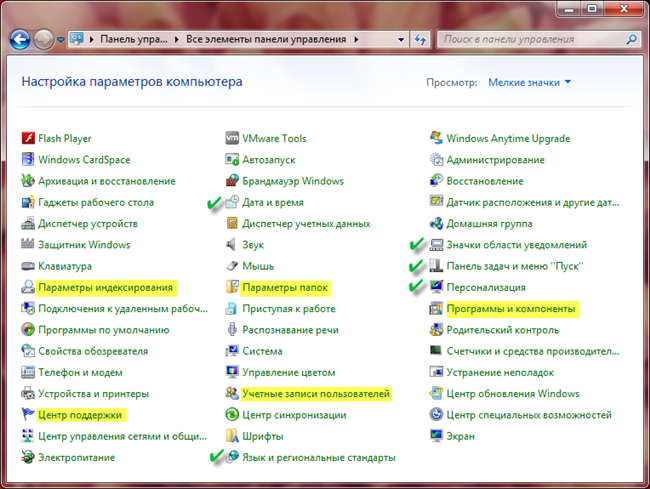Click the Домашняя группа icon
This screenshot has width=650, height=489.
(436, 223)
